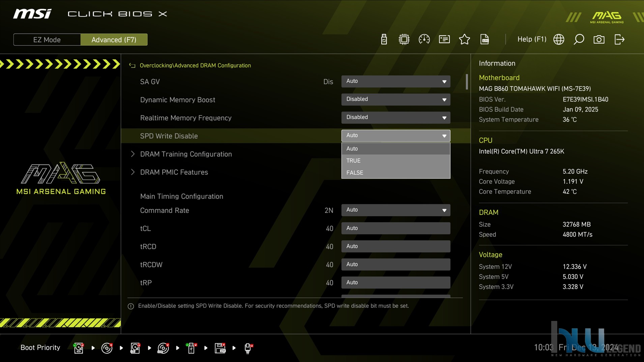Select the USB hard disk boot icon

(135, 348)
